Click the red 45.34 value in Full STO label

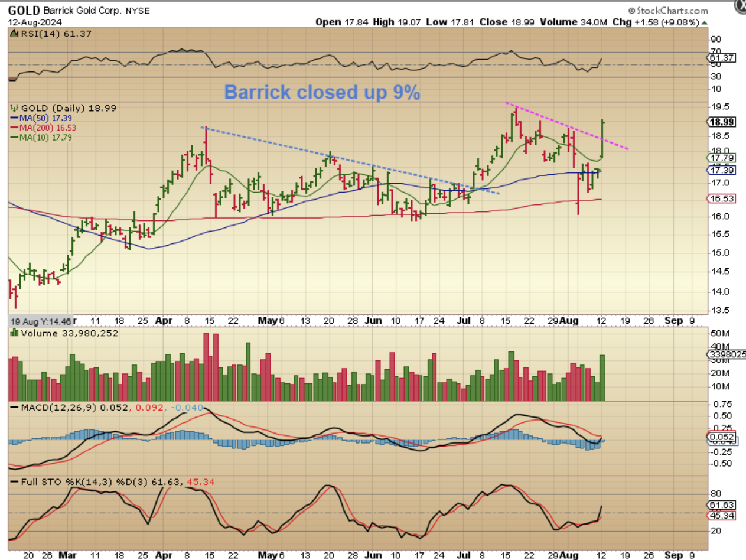(x=200, y=482)
